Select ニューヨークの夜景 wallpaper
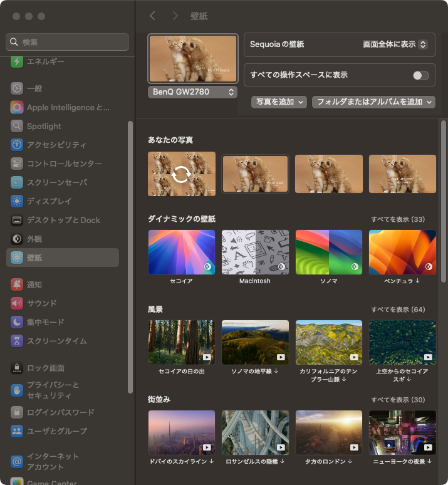448x485 pixels. tap(402, 433)
